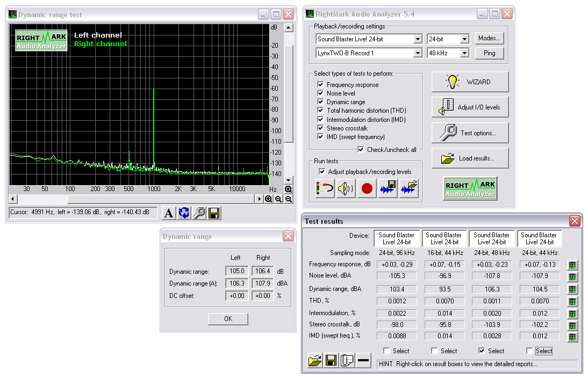This screenshot has height=379, width=588.
Task: Click the wrench icon below the spectrum graph
Action: (x=199, y=213)
